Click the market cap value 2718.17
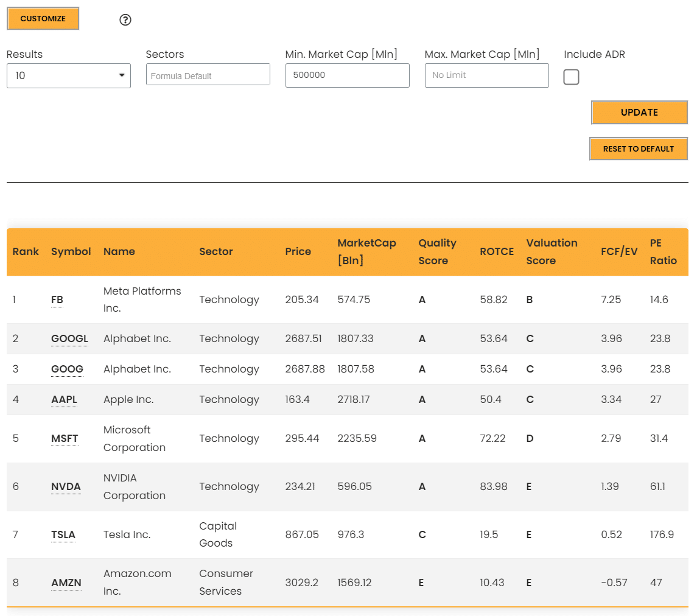Image resolution: width=697 pixels, height=616 pixels. (354, 399)
